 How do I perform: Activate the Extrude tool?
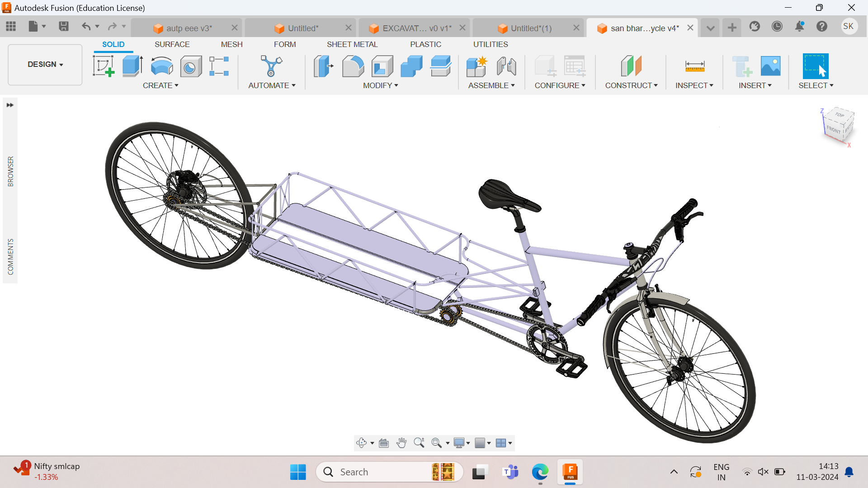(132, 66)
